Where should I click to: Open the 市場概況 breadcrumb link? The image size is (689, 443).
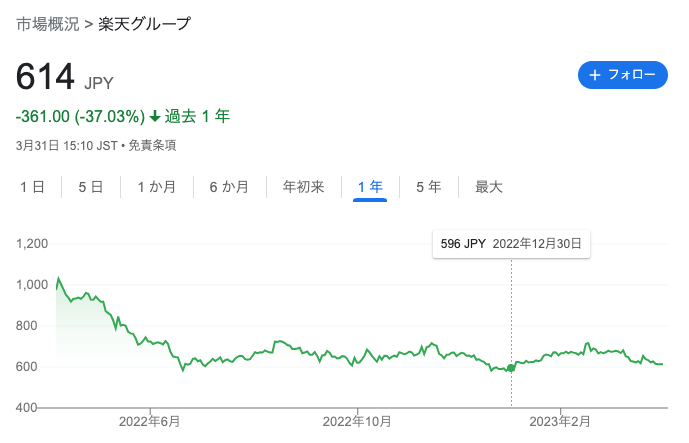[x=47, y=24]
